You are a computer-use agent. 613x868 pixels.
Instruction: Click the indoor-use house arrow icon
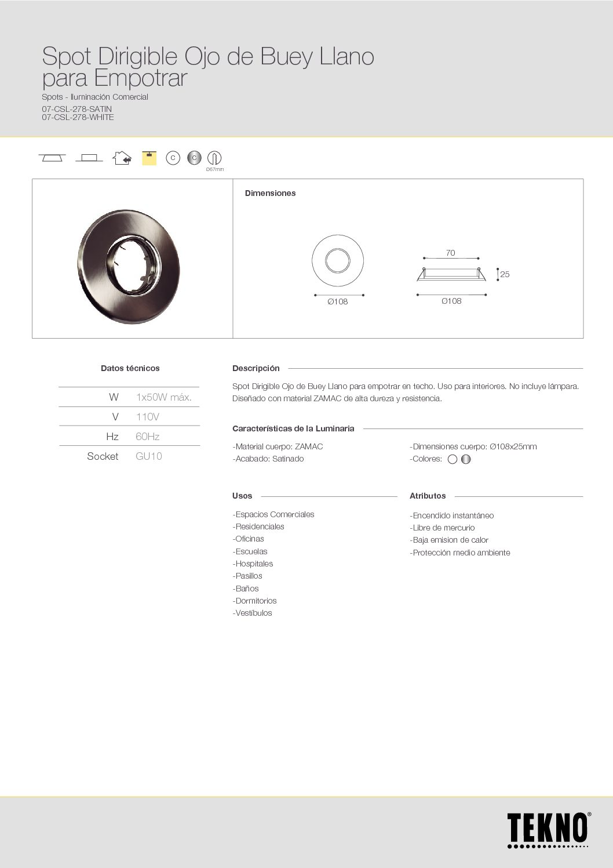(x=122, y=158)
